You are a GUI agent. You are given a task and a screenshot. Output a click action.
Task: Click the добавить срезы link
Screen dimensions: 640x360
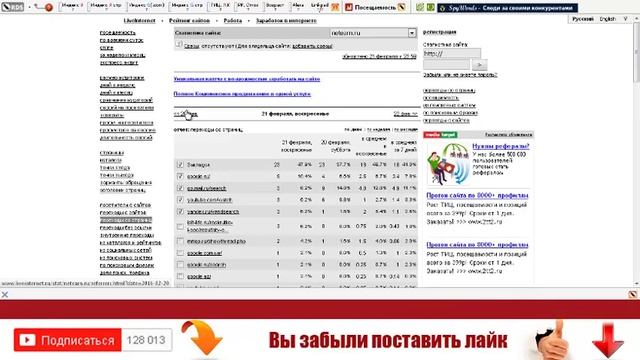coord(312,46)
